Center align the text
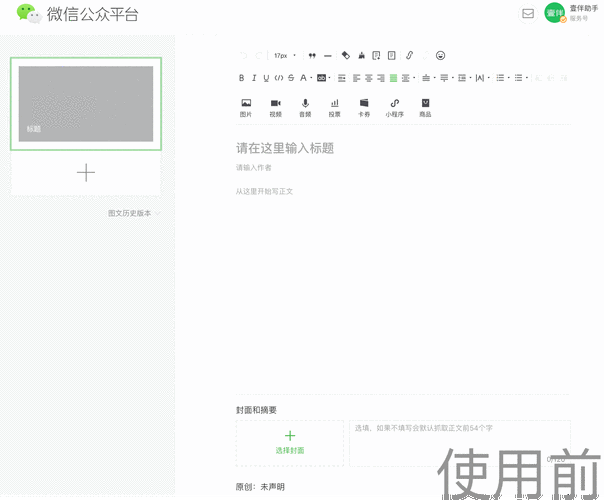Image resolution: width=604 pixels, height=500 pixels. coord(369,78)
